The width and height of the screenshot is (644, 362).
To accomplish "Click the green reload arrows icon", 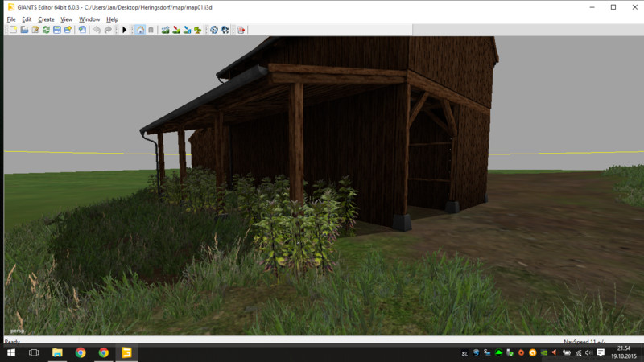I will point(46,30).
